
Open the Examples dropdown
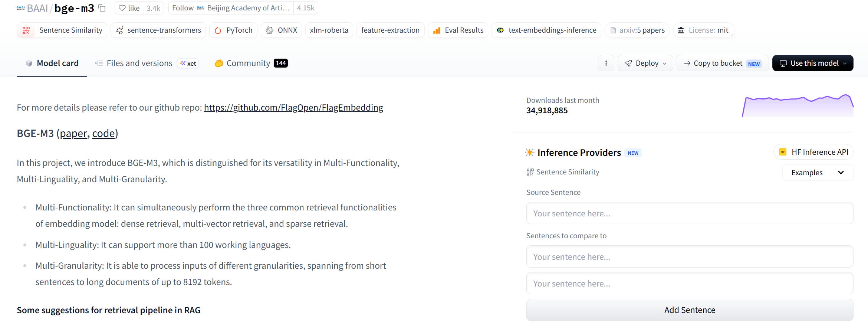tap(818, 173)
